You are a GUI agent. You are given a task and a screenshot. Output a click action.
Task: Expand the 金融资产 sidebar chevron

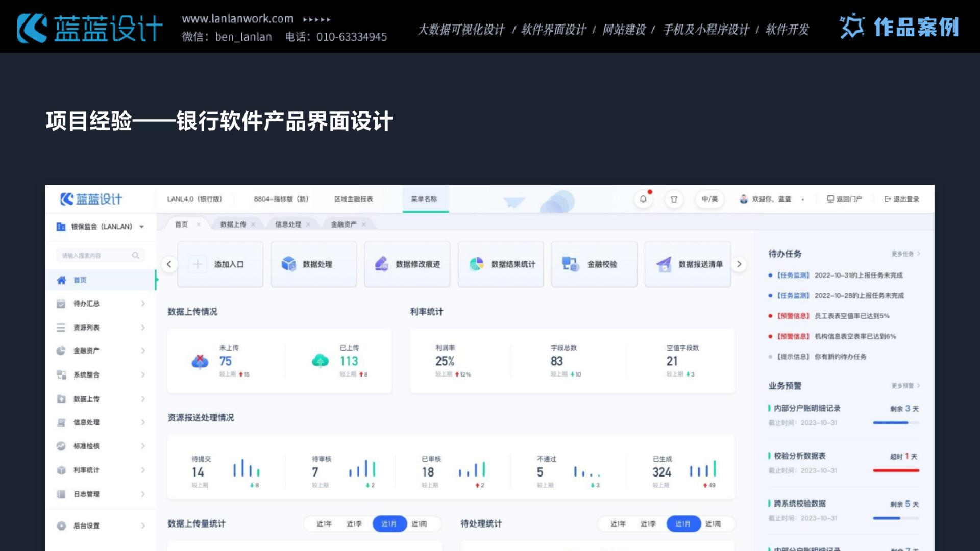click(x=143, y=350)
